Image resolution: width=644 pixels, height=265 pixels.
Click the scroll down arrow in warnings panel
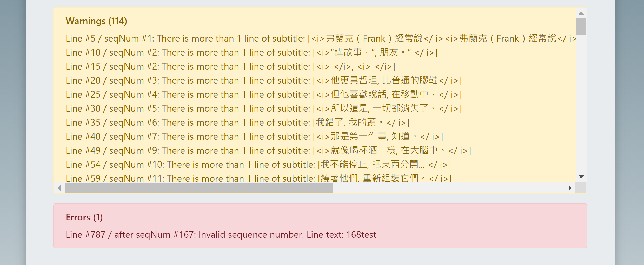click(581, 177)
